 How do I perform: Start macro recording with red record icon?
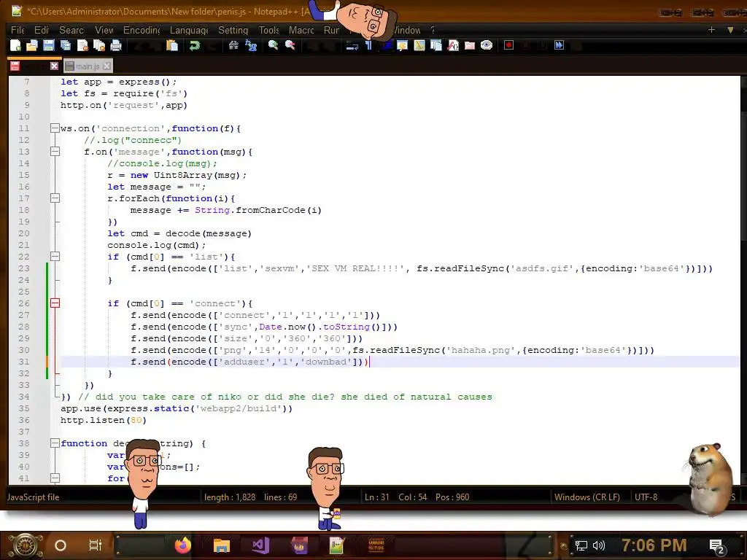click(x=508, y=45)
